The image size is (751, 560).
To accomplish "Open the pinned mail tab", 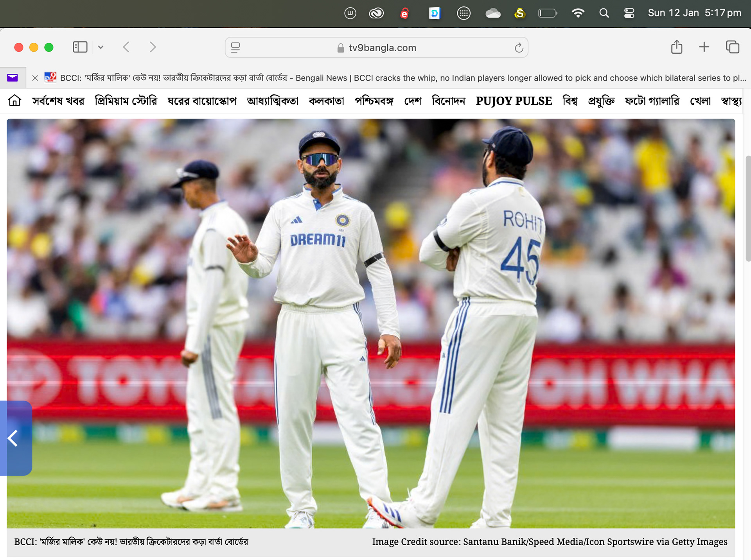I will coord(13,78).
